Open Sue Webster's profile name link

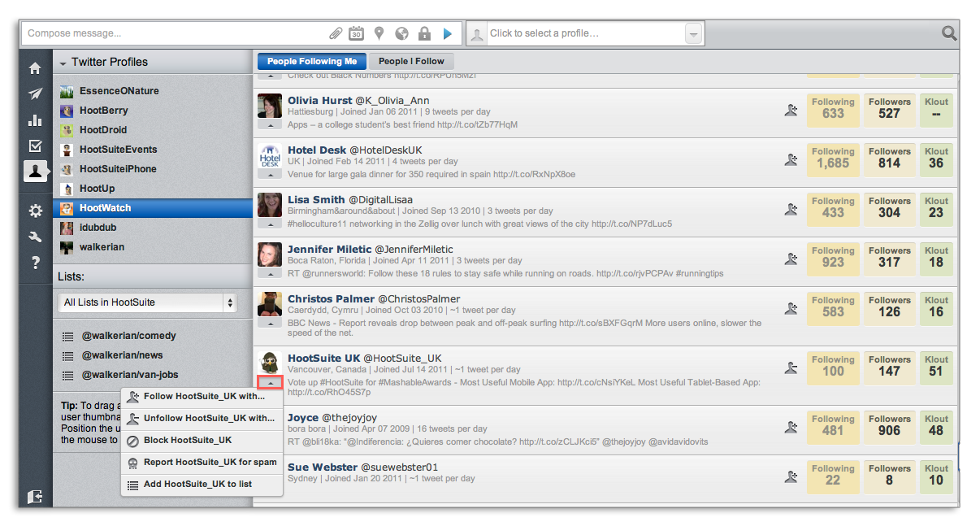[x=322, y=468]
